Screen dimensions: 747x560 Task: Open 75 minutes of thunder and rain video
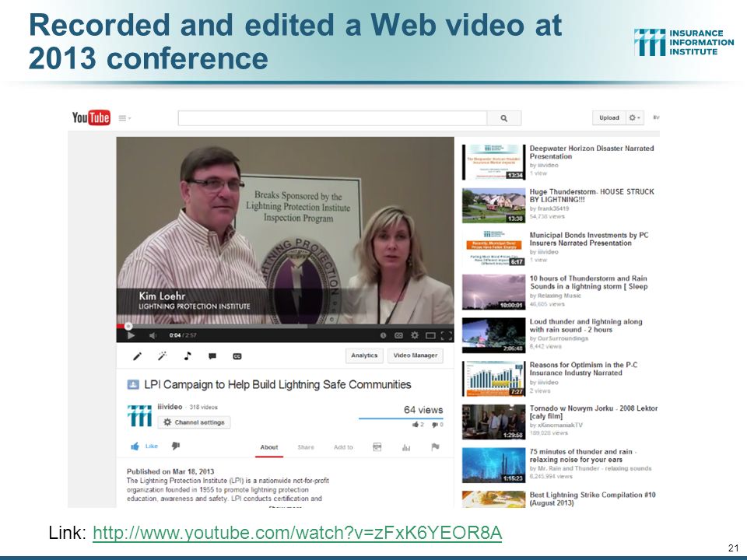[584, 456]
